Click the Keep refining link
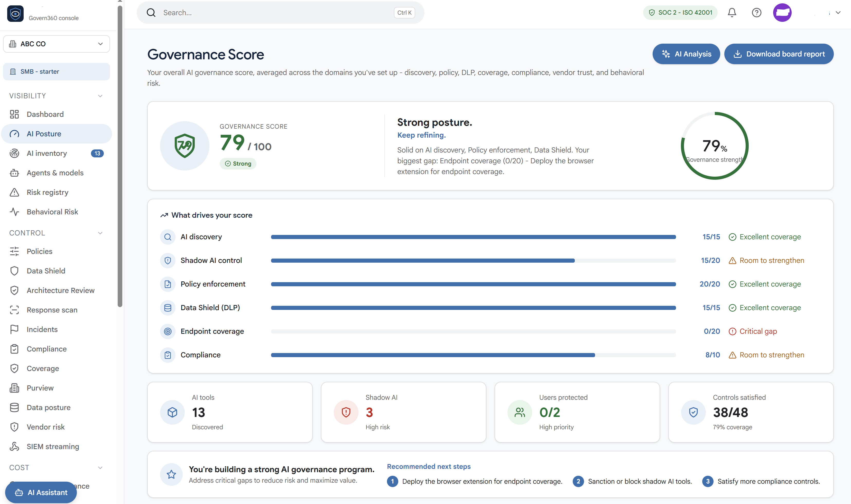851x504 pixels. coord(421,135)
